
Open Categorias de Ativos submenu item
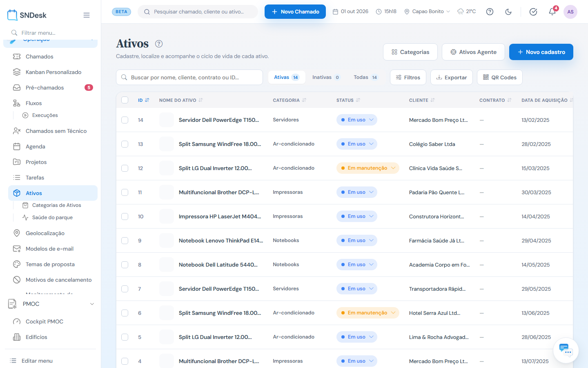tap(56, 205)
